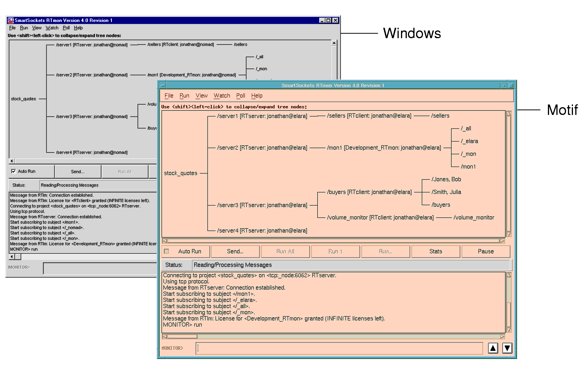Screen dimensions: 588x369
Task: Select /sellers [RTclient: jonathan@elara] node
Action: coord(369,116)
